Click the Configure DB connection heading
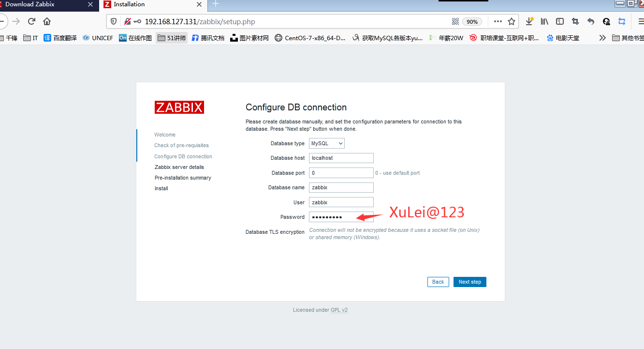 [x=296, y=107]
